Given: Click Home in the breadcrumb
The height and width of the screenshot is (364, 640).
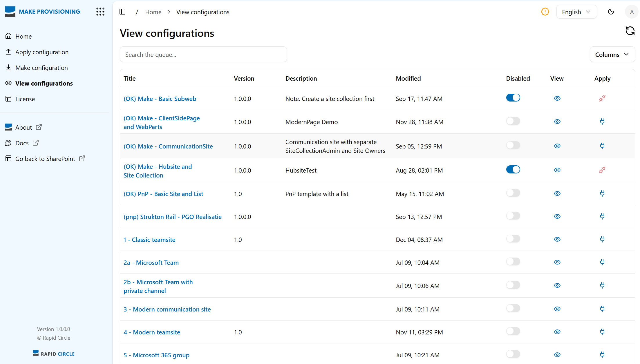Looking at the screenshot, I should tap(153, 12).
